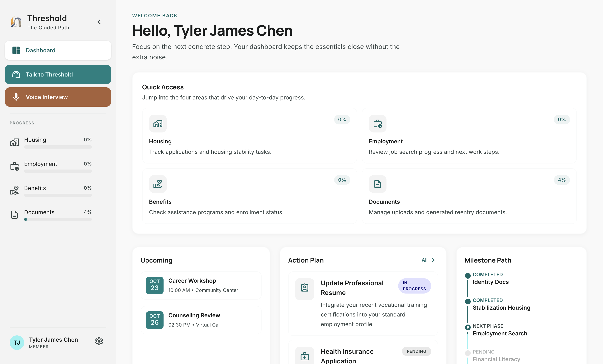
Task: Click the Benefits card icon
Action: click(158, 184)
